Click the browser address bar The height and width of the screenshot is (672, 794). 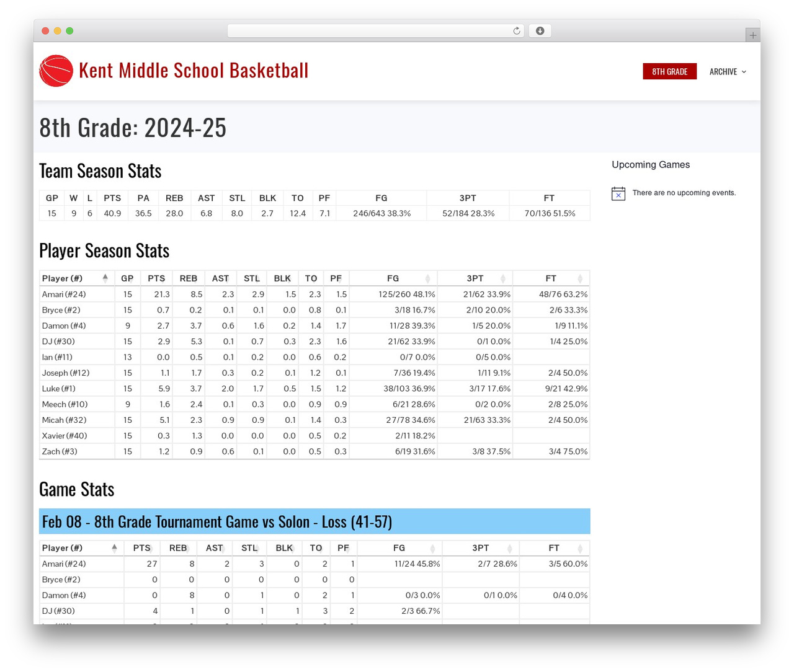tap(375, 31)
